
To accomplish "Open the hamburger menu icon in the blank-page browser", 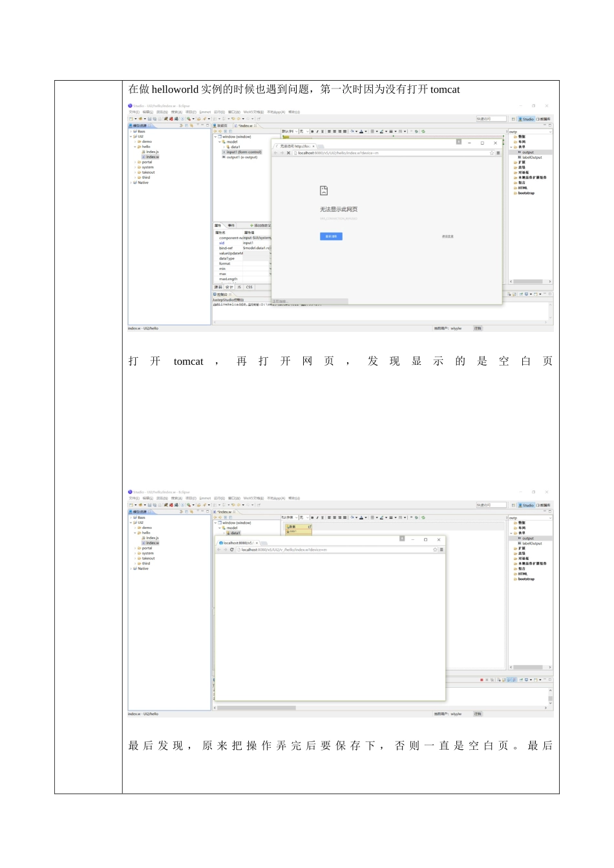I will click(441, 550).
